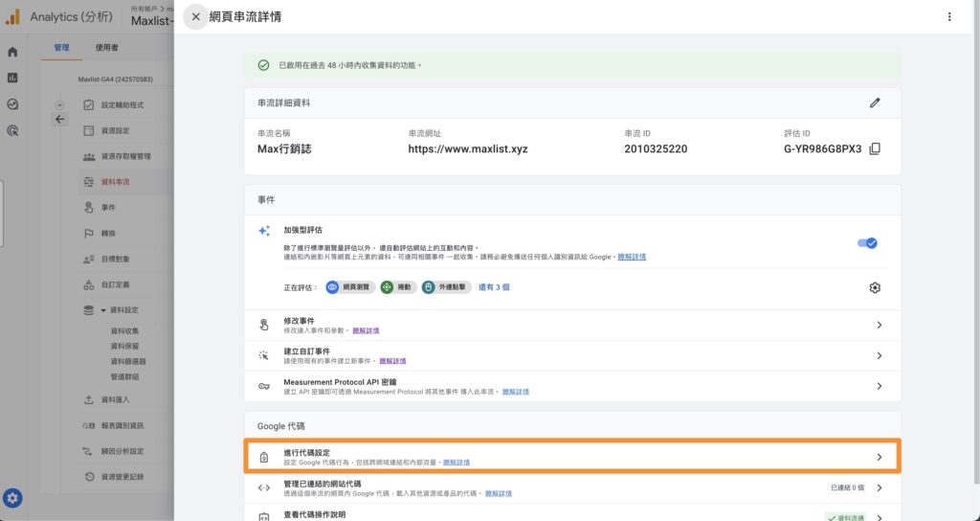Click the 加強型評估 sparkle icon
Image resolution: width=980 pixels, height=521 pixels.
[x=264, y=231]
